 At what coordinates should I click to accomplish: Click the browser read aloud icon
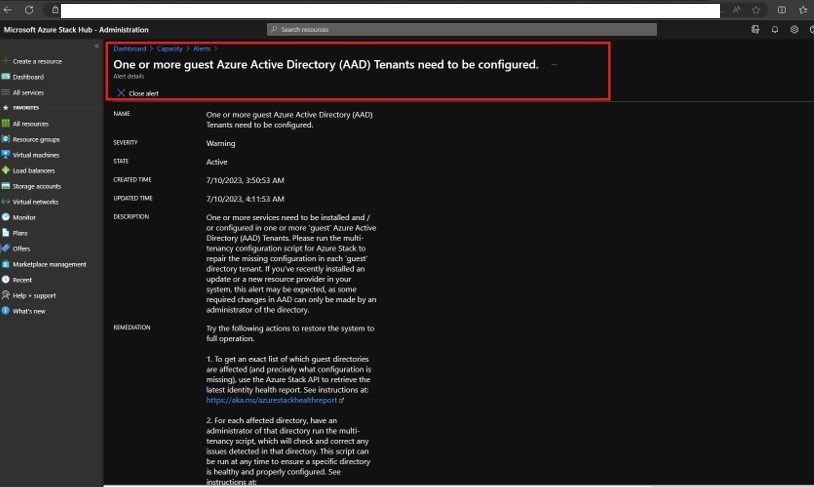tap(737, 10)
